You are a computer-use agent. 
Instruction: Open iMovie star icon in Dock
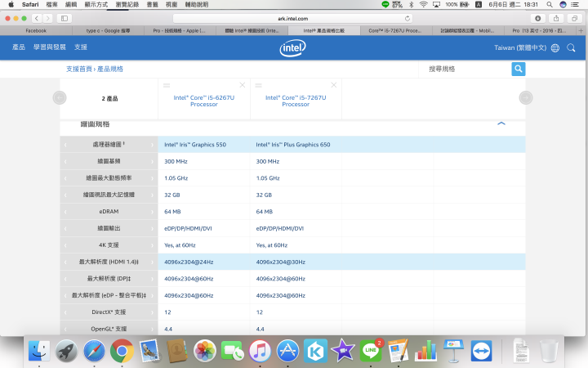[343, 351]
